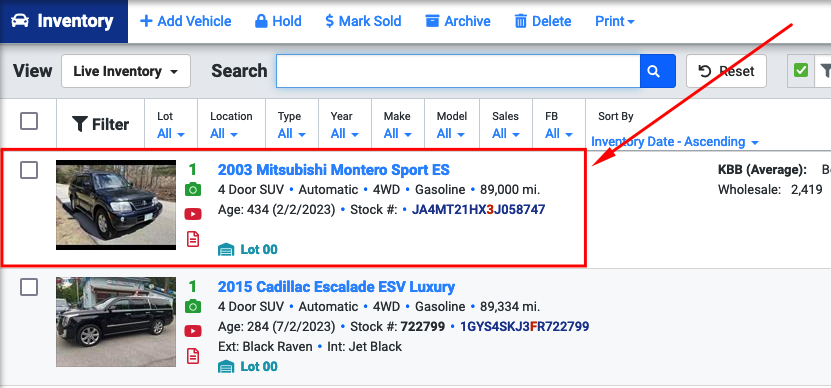Tick the checkbox for the Mitsubishi Montero
831x388 pixels.
tap(29, 170)
